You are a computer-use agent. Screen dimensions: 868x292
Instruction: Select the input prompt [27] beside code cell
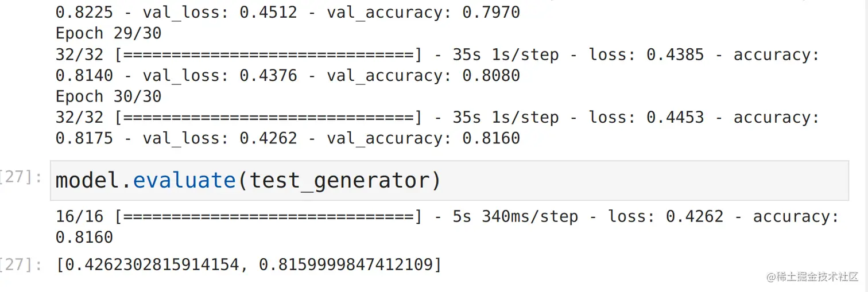[21, 177]
